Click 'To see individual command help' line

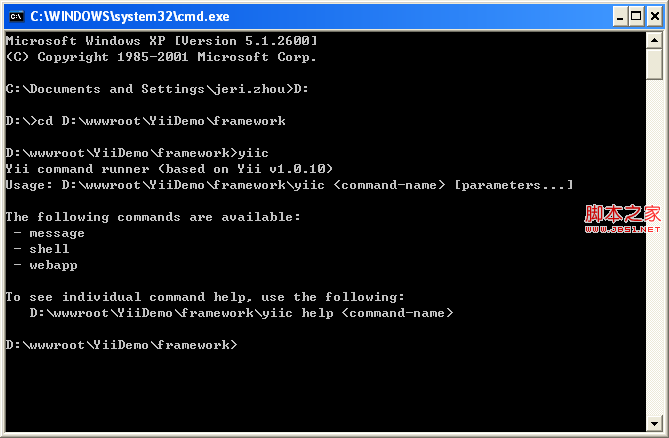(x=205, y=297)
